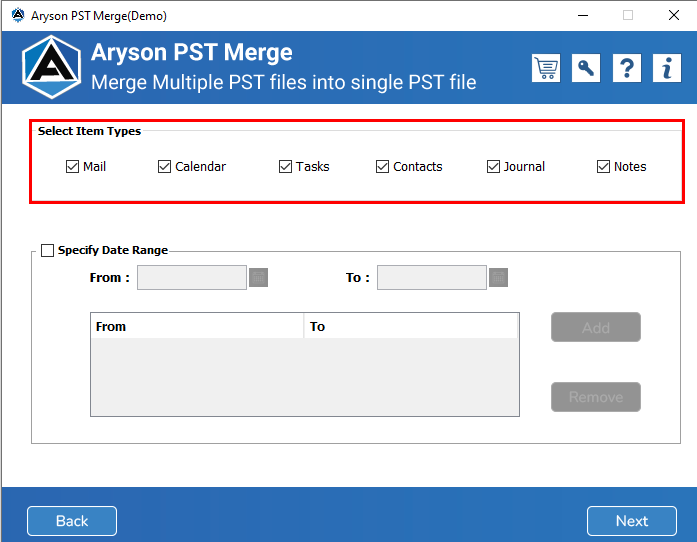Uncheck the Notes checkbox
This screenshot has height=542, width=697.
coord(603,167)
